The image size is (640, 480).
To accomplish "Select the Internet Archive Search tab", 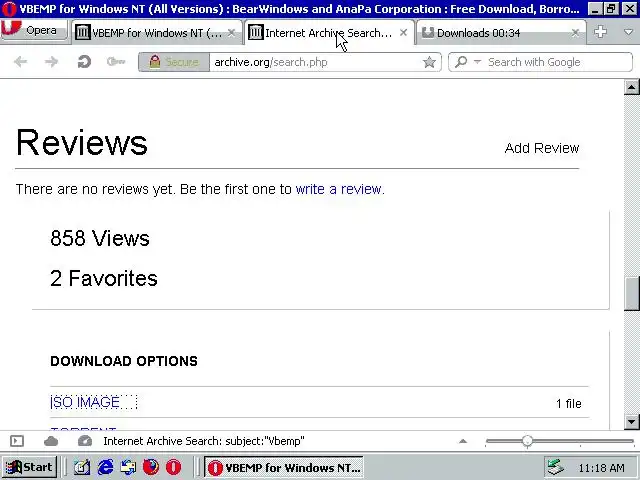I will (x=329, y=33).
